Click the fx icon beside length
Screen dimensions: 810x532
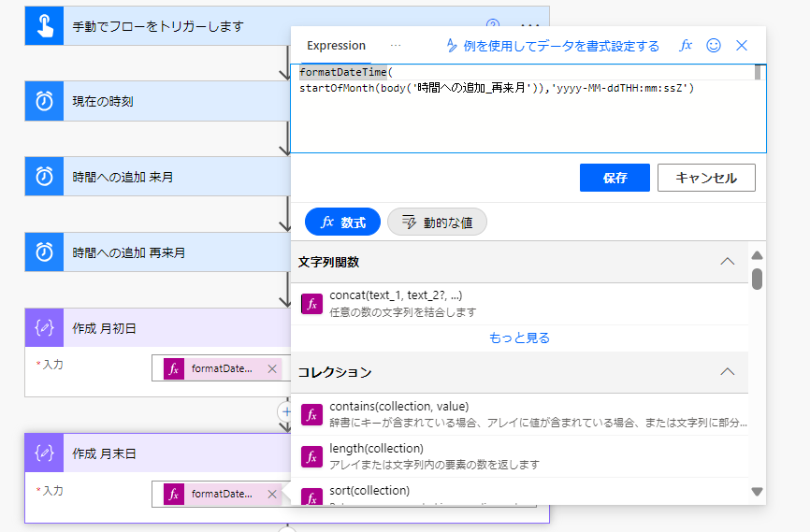click(312, 457)
